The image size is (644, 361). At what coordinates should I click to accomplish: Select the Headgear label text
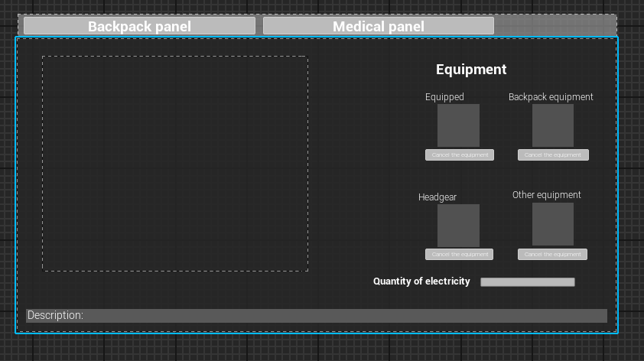click(x=437, y=197)
